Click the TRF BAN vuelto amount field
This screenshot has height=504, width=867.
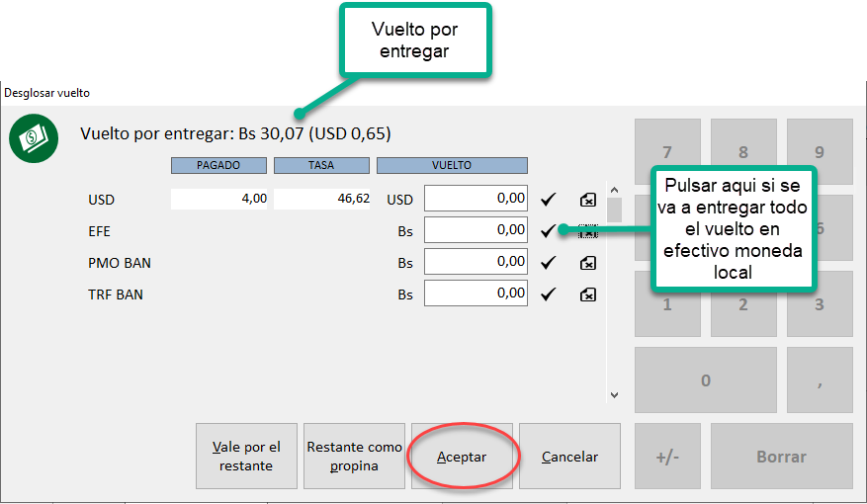tap(476, 294)
